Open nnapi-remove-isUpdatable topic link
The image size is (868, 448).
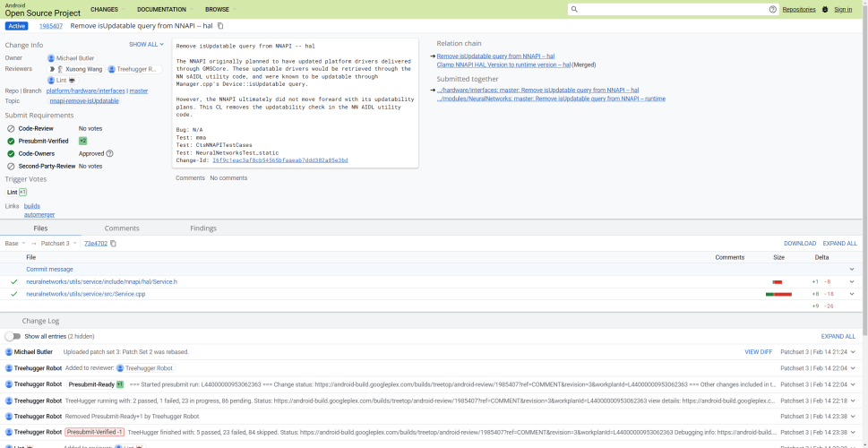[84, 100]
